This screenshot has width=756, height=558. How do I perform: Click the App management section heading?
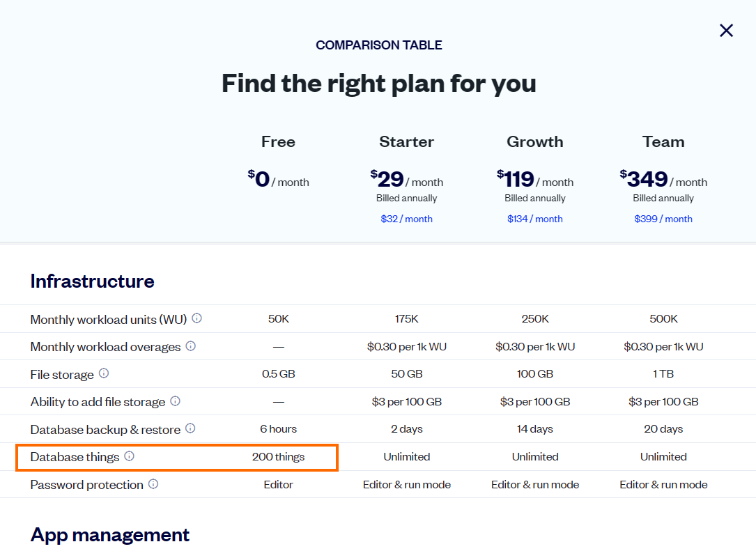tap(110, 535)
